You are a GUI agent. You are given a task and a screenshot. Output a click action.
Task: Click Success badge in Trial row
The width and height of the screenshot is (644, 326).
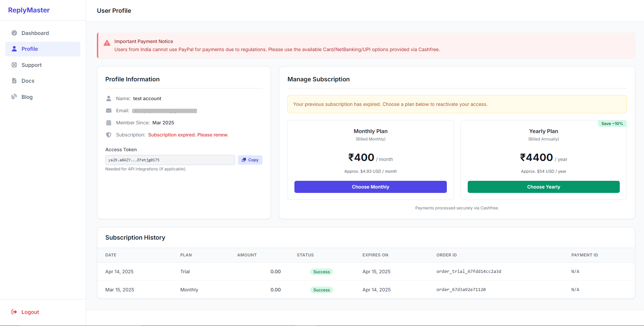(321, 272)
